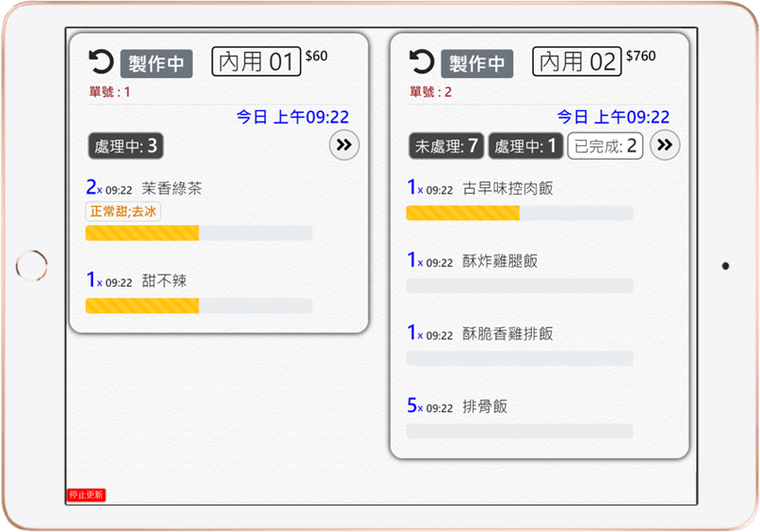Click progress bar of 古早味控肉飯
The height and width of the screenshot is (532, 760).
click(520, 213)
